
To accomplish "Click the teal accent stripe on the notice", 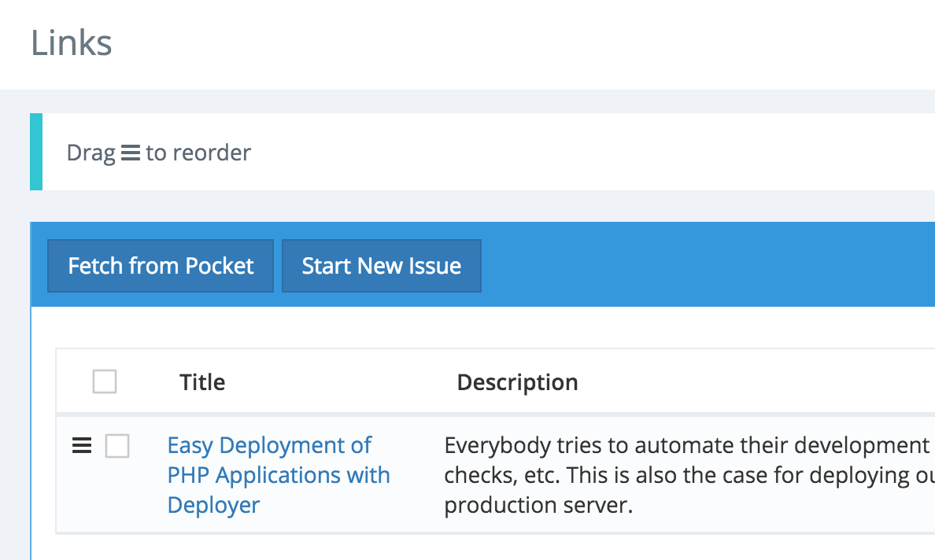I will point(36,152).
